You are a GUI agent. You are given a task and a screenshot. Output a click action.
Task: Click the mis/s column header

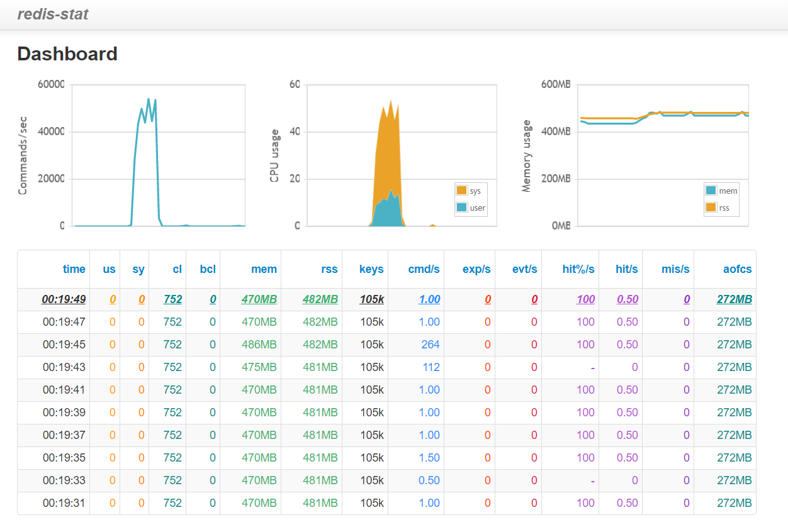point(675,269)
